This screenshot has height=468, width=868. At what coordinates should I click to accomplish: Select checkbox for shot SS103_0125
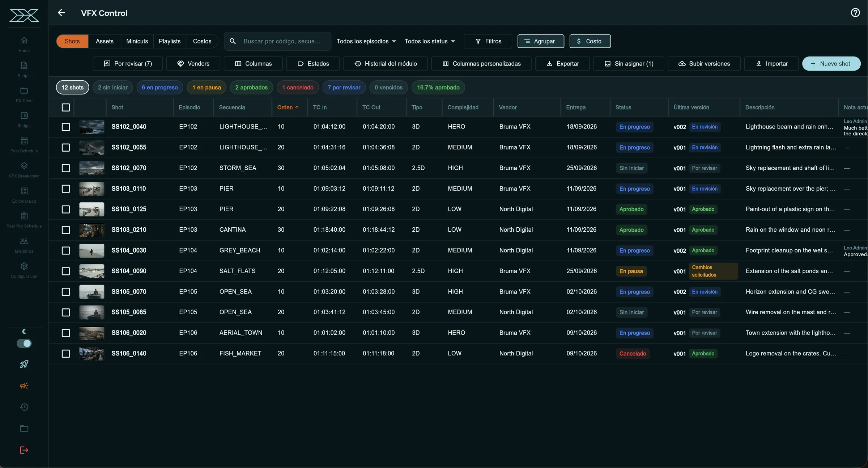coord(66,209)
